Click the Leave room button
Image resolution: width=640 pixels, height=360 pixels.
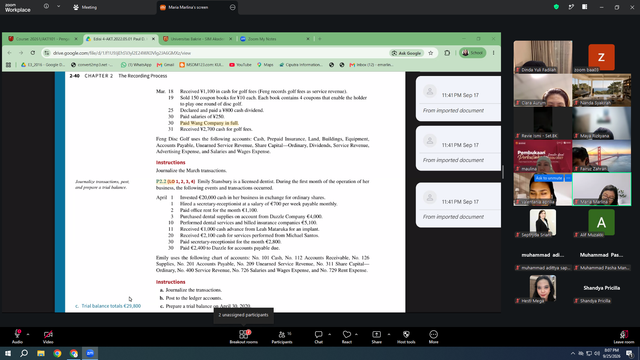pyautogui.click(x=624, y=336)
